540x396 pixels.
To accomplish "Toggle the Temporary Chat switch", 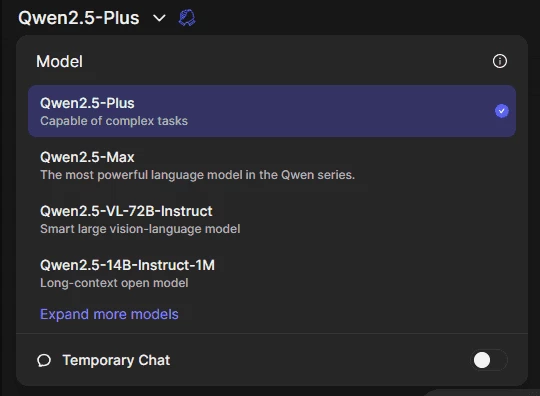I will (489, 360).
